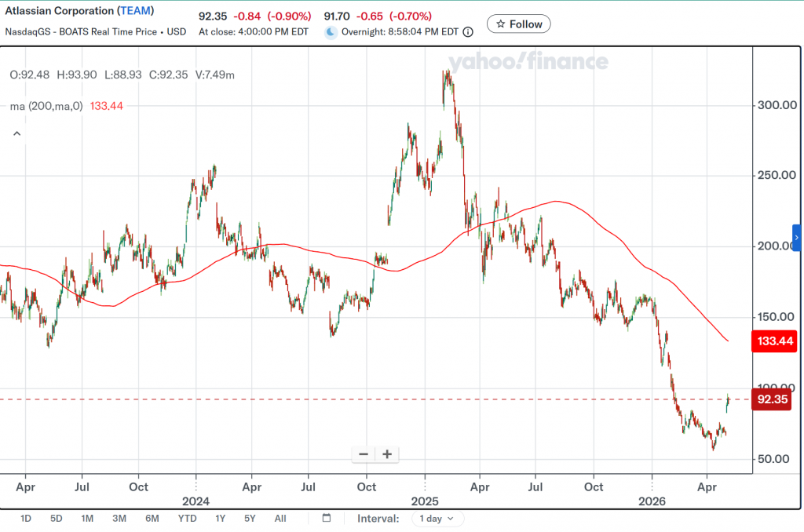The image size is (804, 532).
Task: Open the Interval 1 day dropdown
Action: (437, 519)
